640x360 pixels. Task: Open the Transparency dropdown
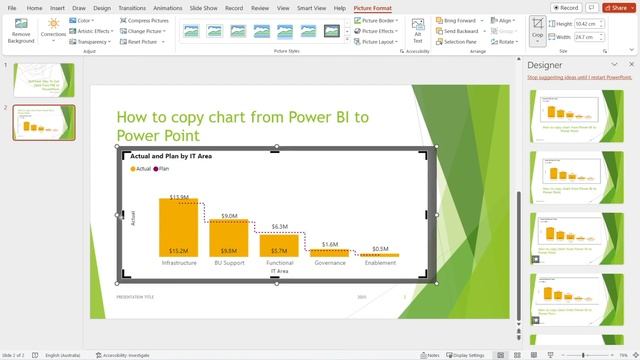[x=90, y=42]
